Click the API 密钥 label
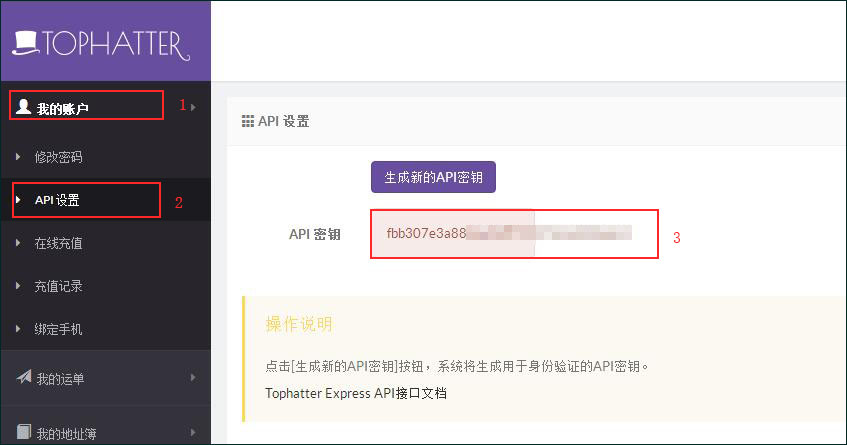 [315, 234]
